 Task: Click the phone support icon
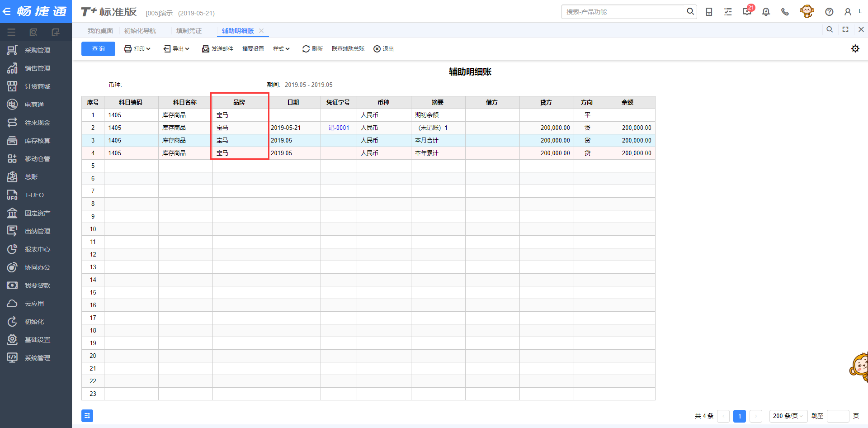click(785, 12)
